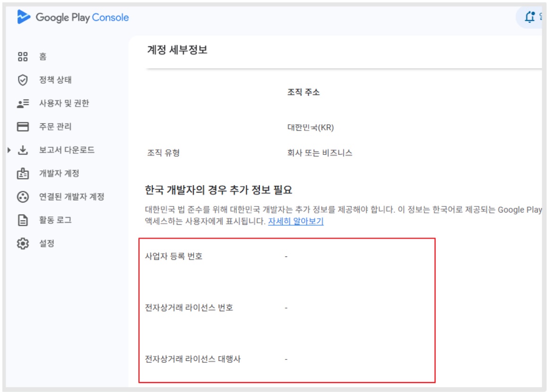The image size is (548, 392).
Task: Expand the 보고서 다운로드 submenu arrow
Action: [9, 150]
